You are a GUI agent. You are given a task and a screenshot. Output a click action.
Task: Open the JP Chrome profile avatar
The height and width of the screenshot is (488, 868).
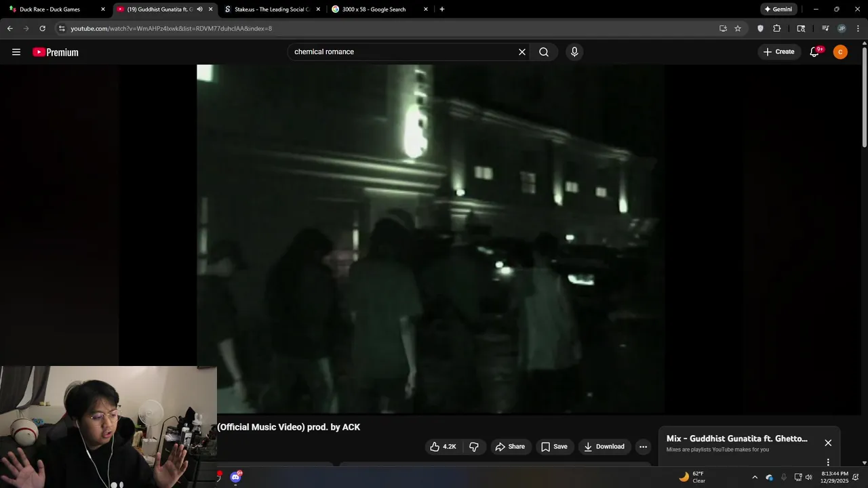842,28
